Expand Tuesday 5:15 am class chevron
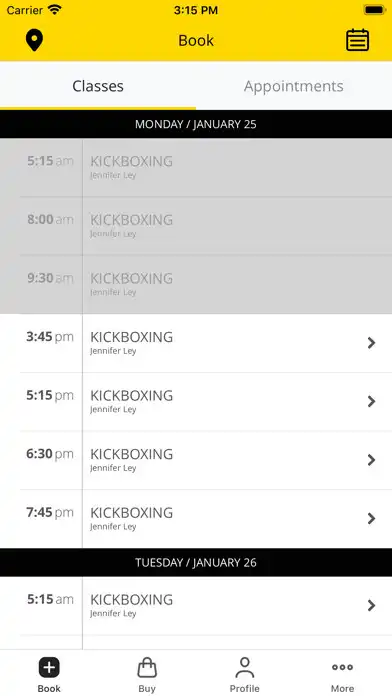 coord(372,605)
